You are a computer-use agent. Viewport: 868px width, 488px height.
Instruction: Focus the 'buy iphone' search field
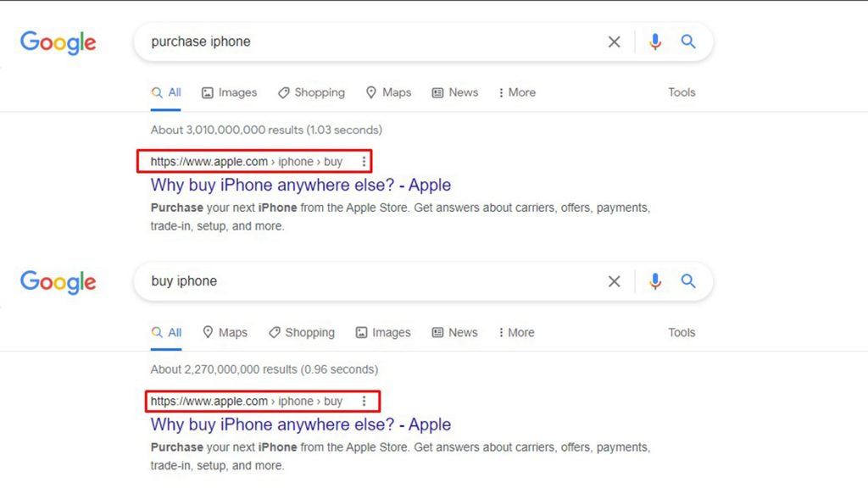371,281
